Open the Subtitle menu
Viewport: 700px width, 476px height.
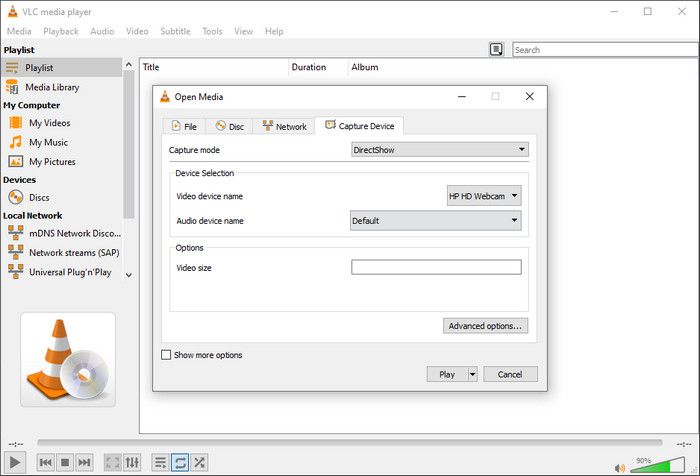coord(175,31)
